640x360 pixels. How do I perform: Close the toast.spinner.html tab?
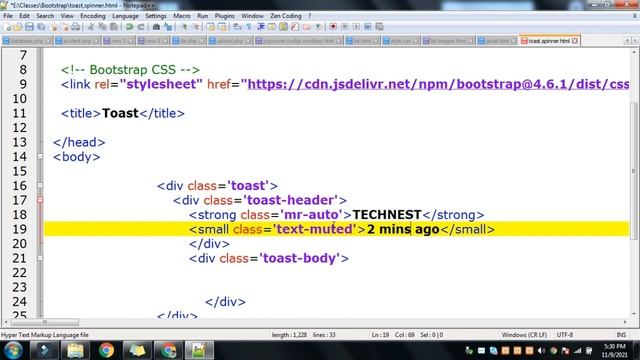[575, 41]
